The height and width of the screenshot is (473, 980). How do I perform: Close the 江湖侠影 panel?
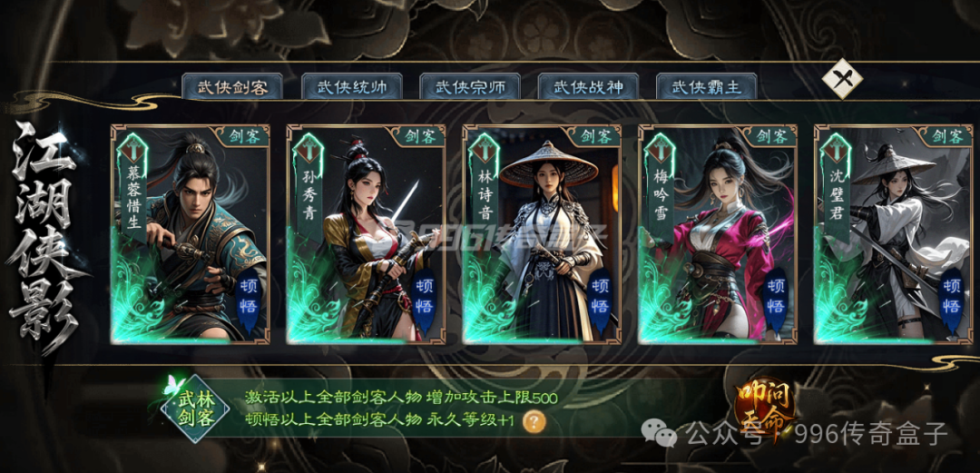pyautogui.click(x=842, y=79)
